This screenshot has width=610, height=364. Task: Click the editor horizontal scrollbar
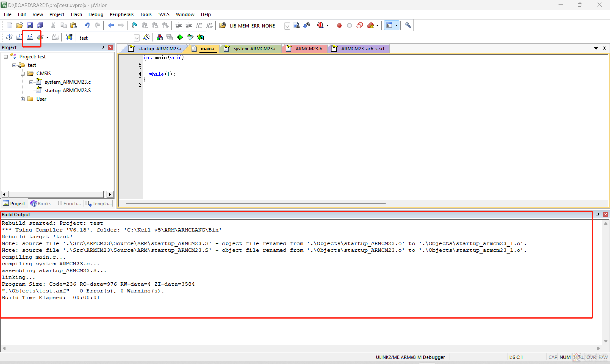[255, 203]
